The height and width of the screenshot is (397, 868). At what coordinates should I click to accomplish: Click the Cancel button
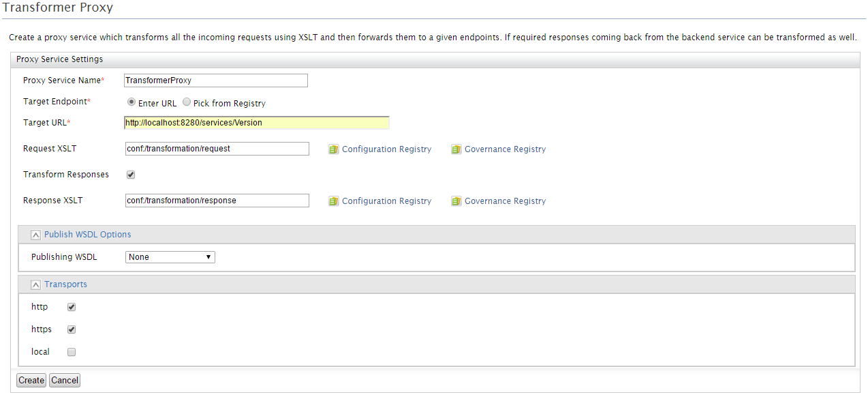click(65, 380)
